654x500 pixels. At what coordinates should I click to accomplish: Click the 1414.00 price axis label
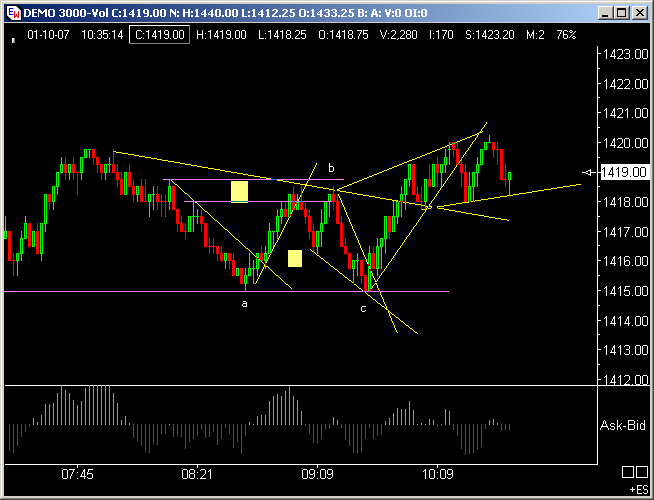pyautogui.click(x=626, y=321)
